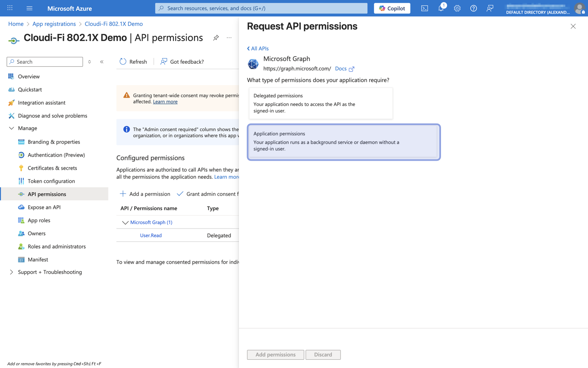588x368 pixels.
Task: Click the top bar feedback icon
Action: coord(490,8)
